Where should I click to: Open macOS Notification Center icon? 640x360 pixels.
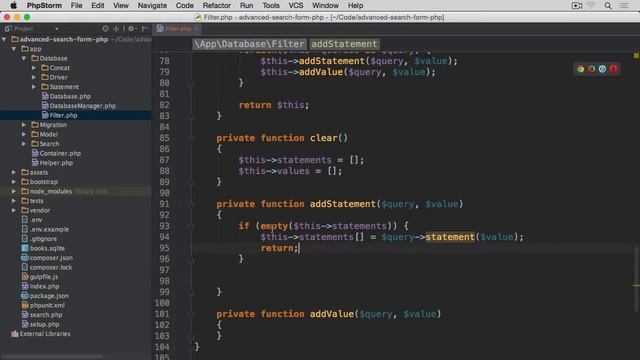point(624,6)
